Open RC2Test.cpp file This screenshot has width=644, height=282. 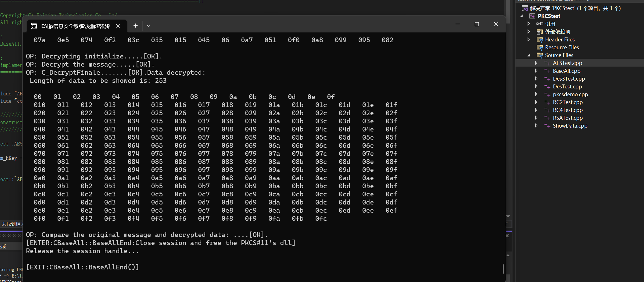click(568, 102)
